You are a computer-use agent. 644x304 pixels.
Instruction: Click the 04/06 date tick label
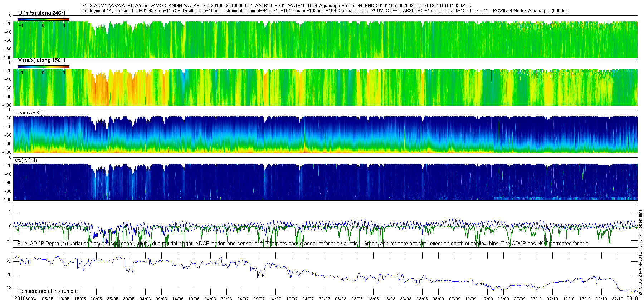click(x=145, y=299)
